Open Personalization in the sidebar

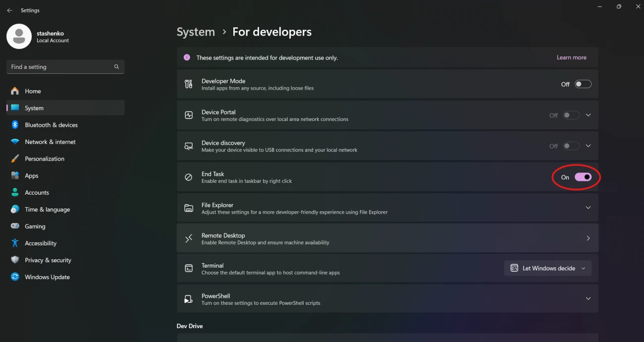pyautogui.click(x=45, y=159)
